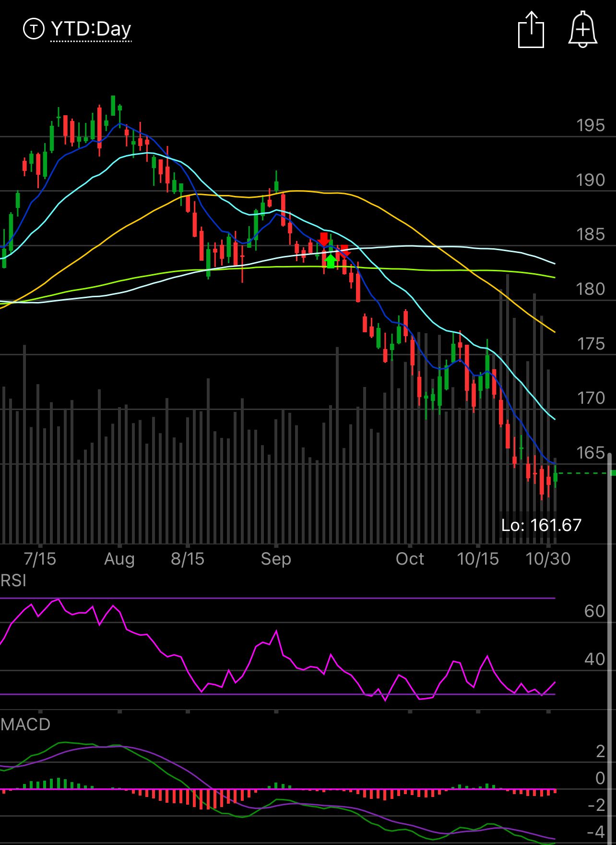Tap the MACD -4 level label
616x845 pixels.
coord(596,832)
